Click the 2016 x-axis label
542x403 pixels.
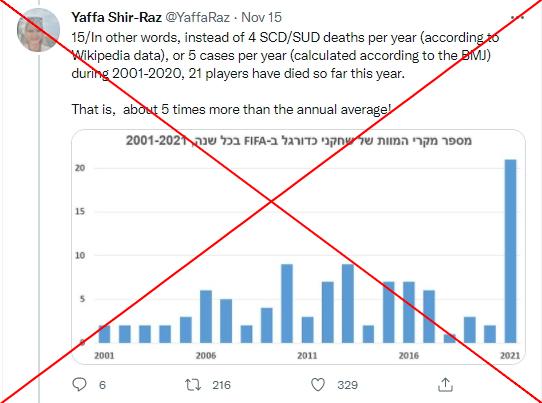tap(409, 355)
